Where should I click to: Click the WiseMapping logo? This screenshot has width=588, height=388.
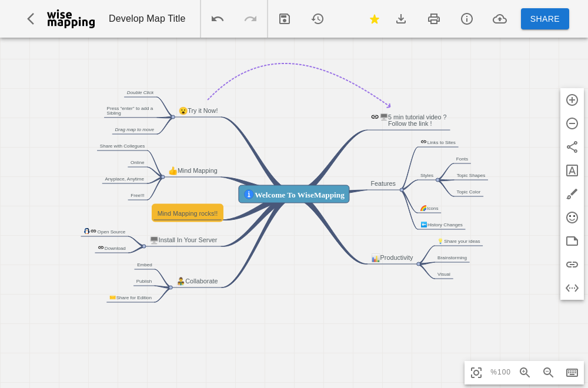coord(71,19)
